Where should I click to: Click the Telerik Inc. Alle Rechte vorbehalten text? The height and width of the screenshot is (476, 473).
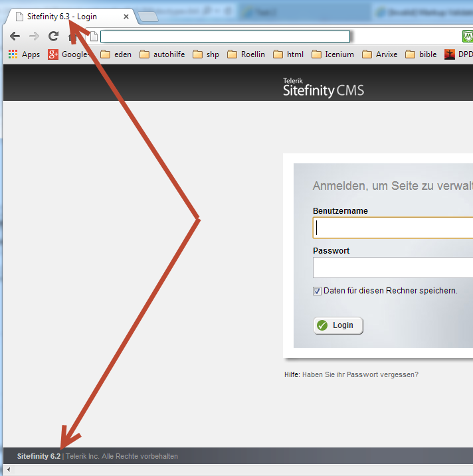click(122, 456)
